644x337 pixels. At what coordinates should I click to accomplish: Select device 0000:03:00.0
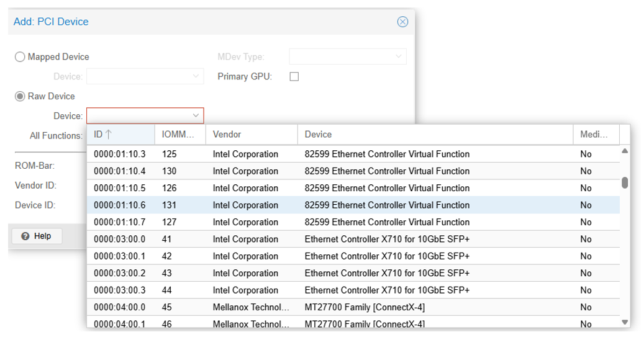[353, 240]
